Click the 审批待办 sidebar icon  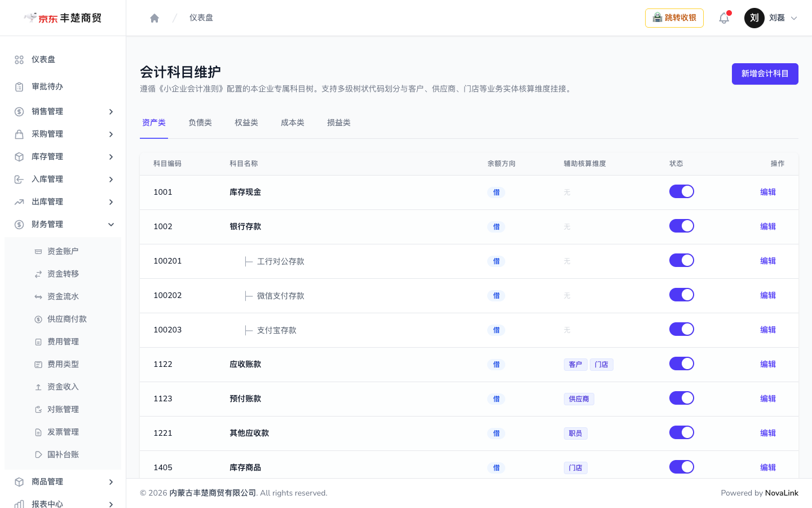(19, 87)
